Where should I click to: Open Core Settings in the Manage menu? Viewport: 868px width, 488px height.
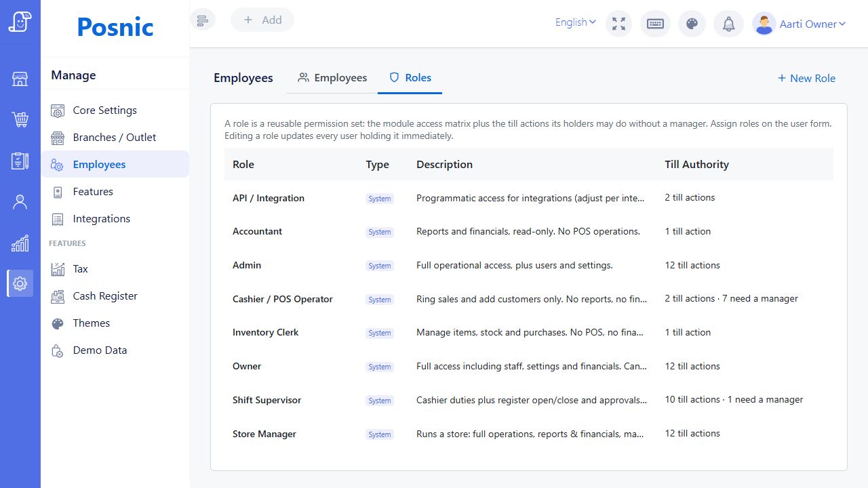pyautogui.click(x=115, y=110)
